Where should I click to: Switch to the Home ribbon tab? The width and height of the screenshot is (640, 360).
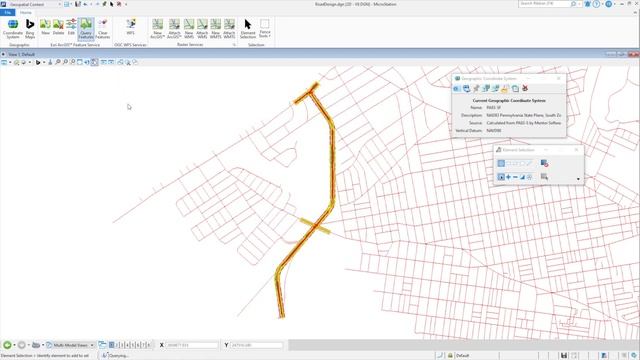[25, 13]
